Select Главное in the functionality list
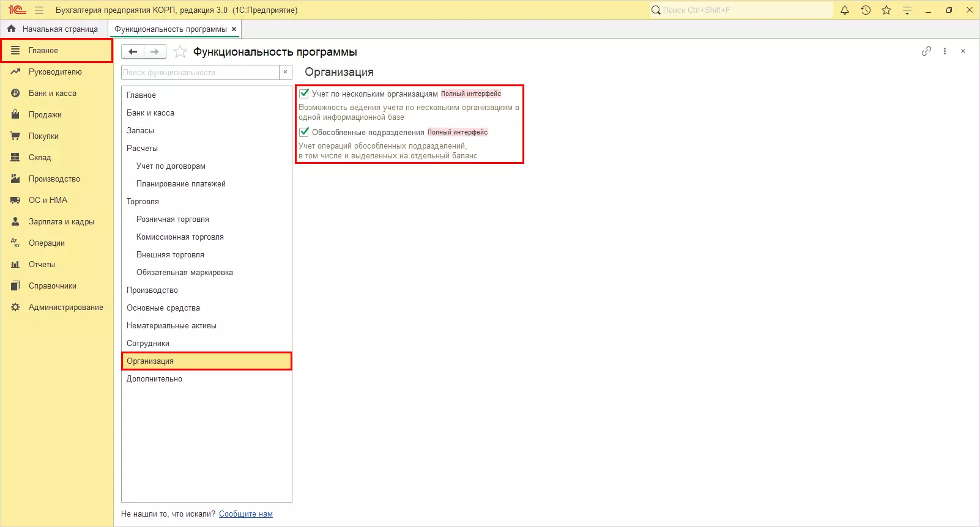The image size is (980, 527). pos(207,95)
